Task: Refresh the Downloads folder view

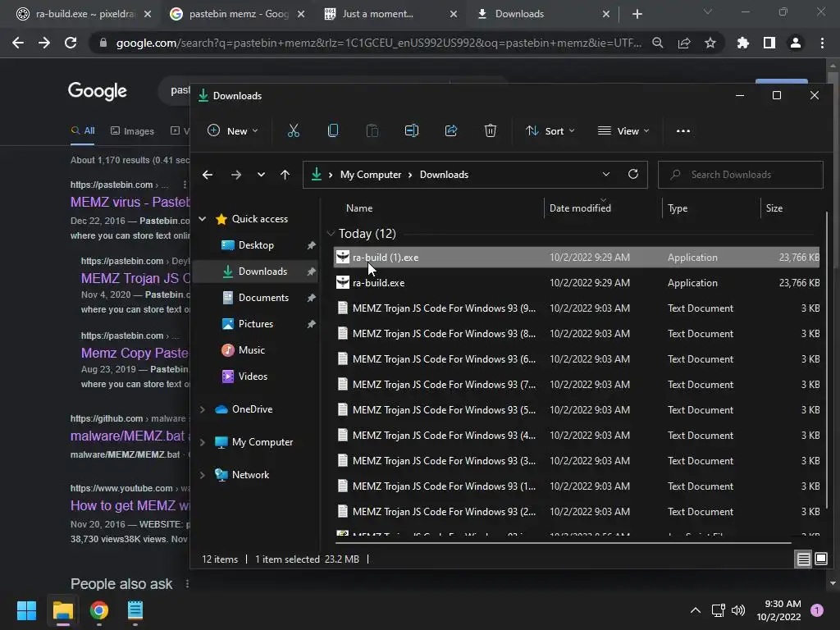Action: click(x=633, y=175)
